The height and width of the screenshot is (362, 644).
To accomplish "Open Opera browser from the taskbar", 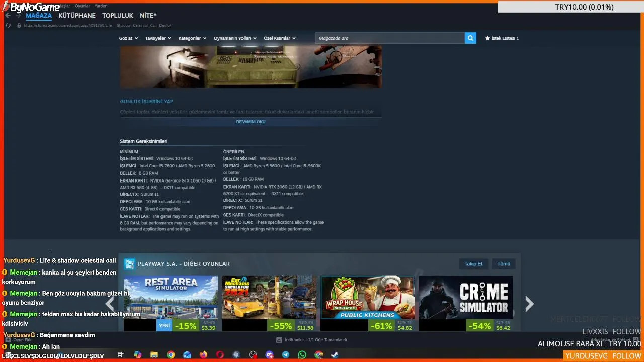I will [220, 355].
